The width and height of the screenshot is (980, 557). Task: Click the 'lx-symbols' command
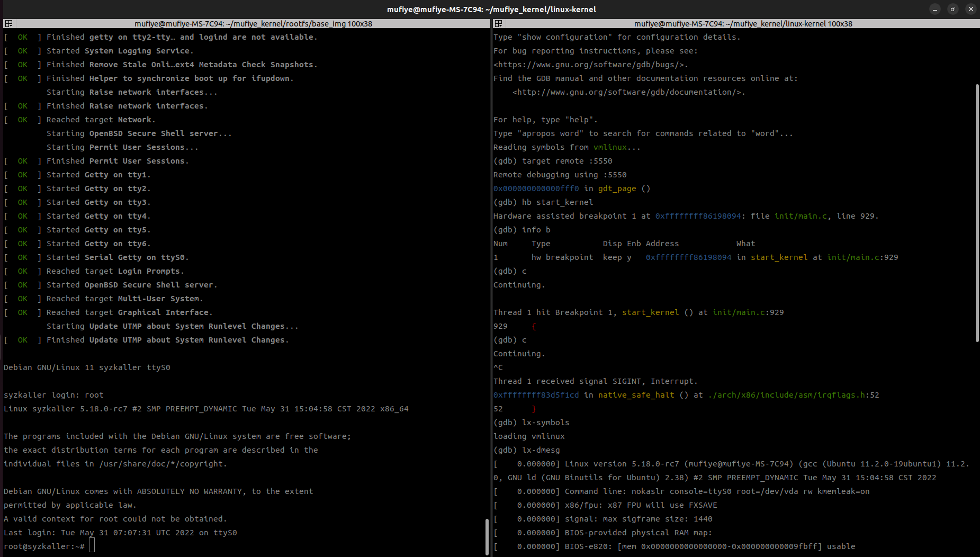[546, 423]
